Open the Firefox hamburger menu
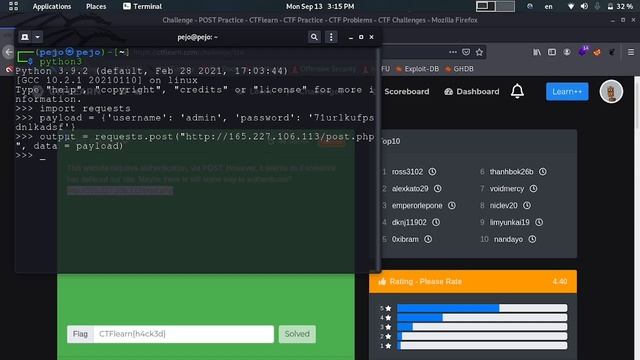The image size is (640, 360). coord(631,52)
